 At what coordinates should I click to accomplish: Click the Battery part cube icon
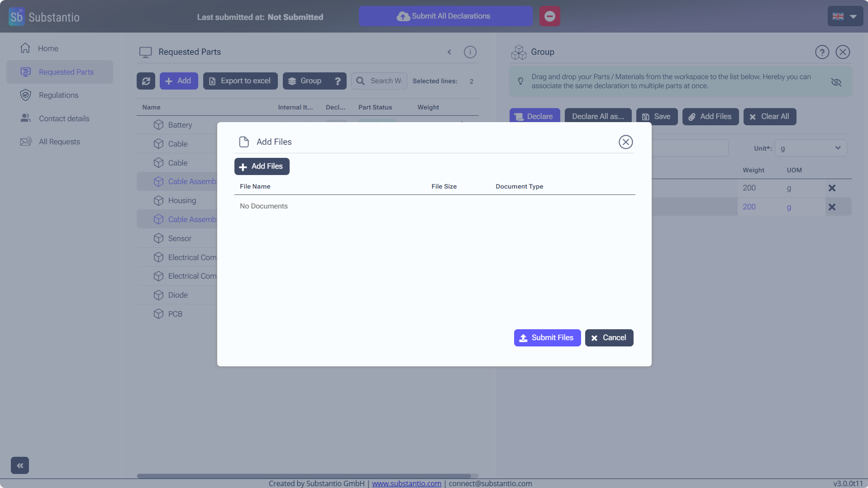pyautogui.click(x=158, y=125)
